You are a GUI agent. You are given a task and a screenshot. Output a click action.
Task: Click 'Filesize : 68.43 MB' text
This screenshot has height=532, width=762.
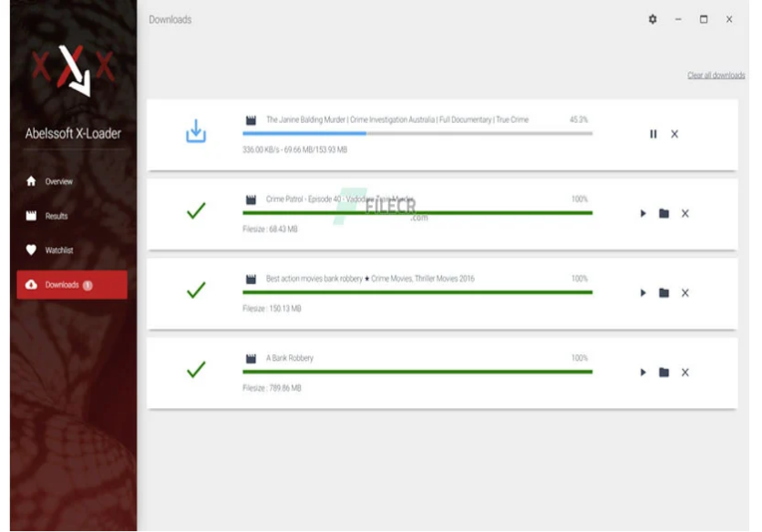[x=270, y=229]
